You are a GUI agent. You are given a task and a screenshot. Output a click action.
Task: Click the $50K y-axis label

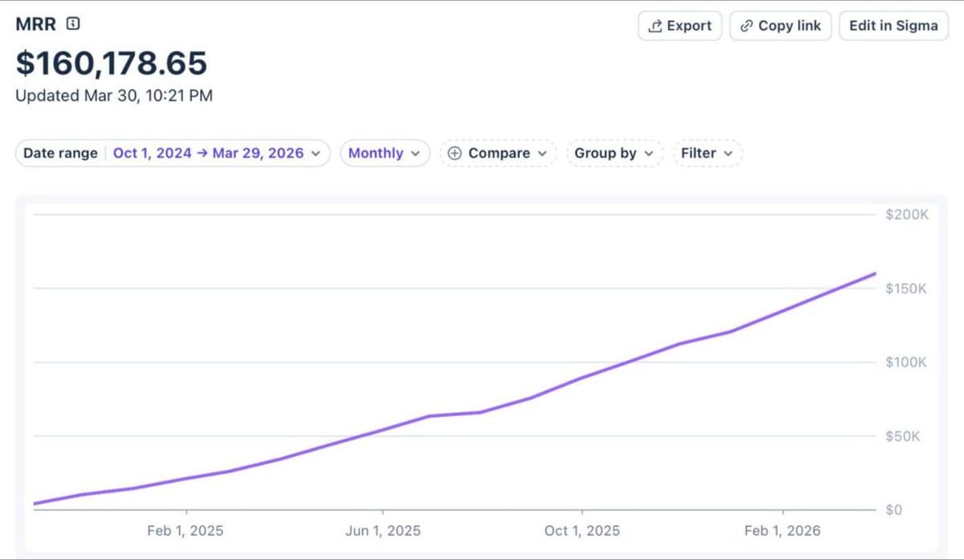(x=903, y=436)
